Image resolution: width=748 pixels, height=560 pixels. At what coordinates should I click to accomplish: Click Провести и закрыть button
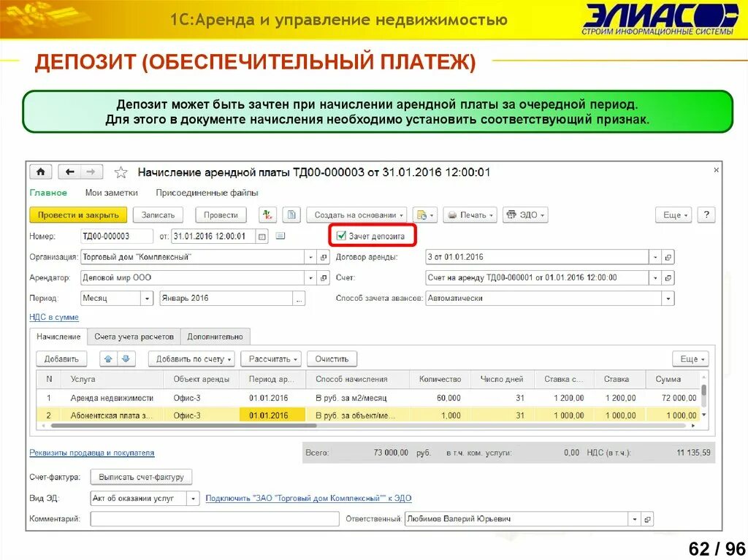pos(78,215)
